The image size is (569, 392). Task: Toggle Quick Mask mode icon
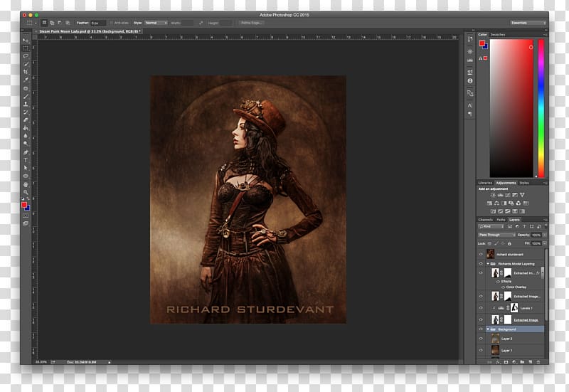point(26,216)
